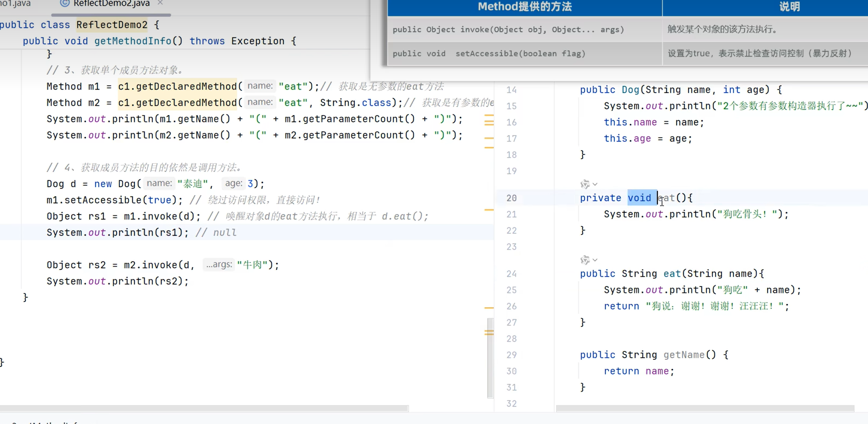The image size is (868, 424).
Task: Click the usages icon above private void eat()
Action: 585,184
